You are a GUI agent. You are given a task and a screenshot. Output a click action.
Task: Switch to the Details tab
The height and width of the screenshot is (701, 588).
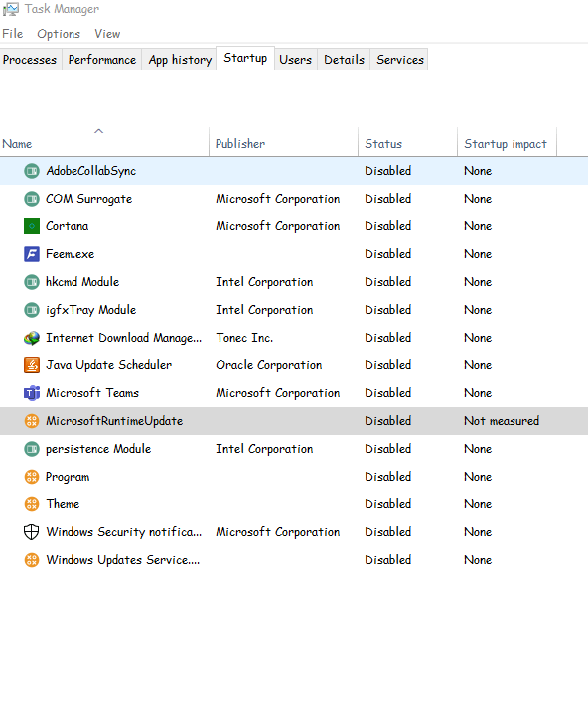point(345,59)
